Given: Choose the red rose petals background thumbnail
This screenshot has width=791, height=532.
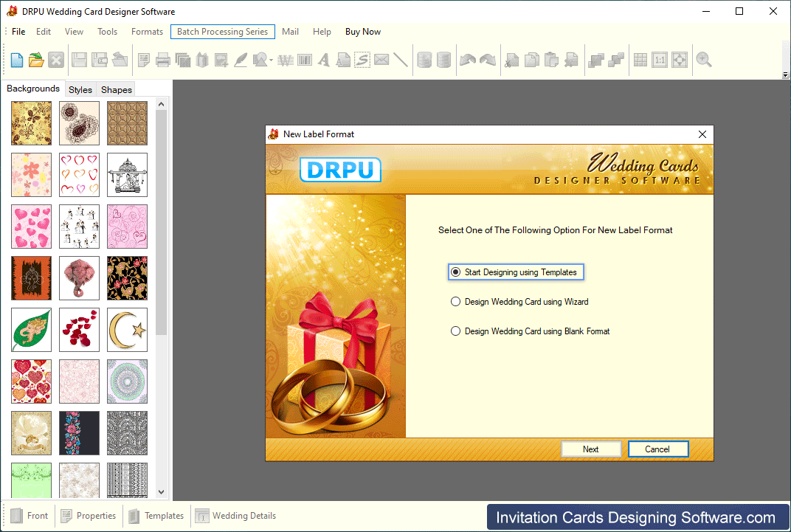Looking at the screenshot, I should click(x=79, y=330).
